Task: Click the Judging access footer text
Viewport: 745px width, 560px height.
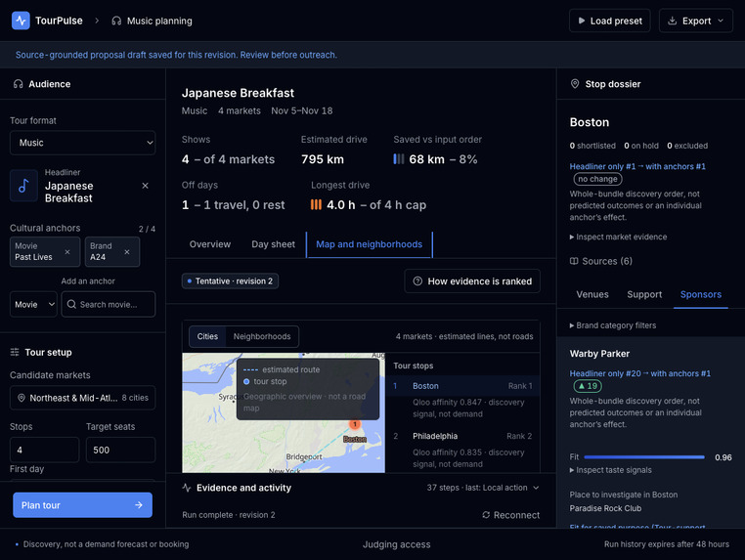Action: (396, 544)
